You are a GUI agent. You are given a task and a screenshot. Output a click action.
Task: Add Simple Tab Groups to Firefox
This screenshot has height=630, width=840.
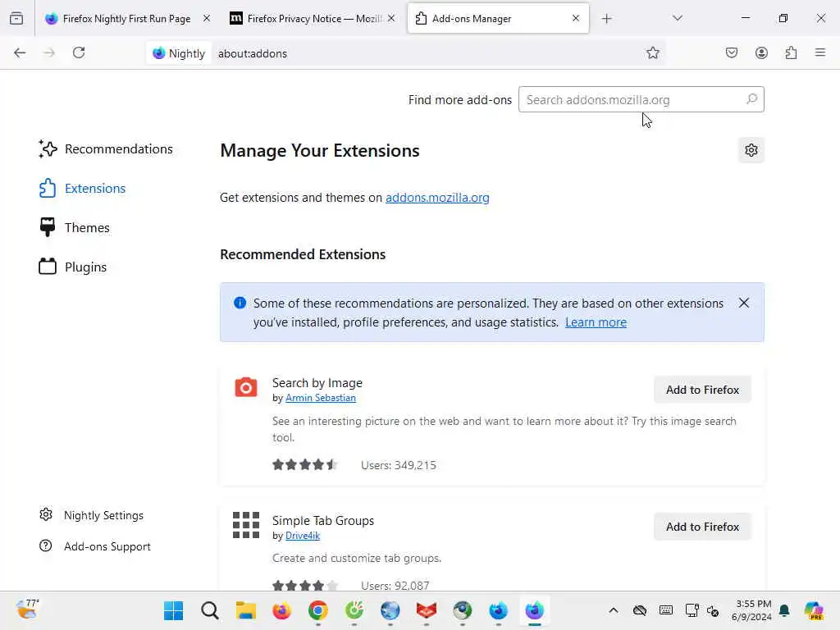(x=702, y=527)
